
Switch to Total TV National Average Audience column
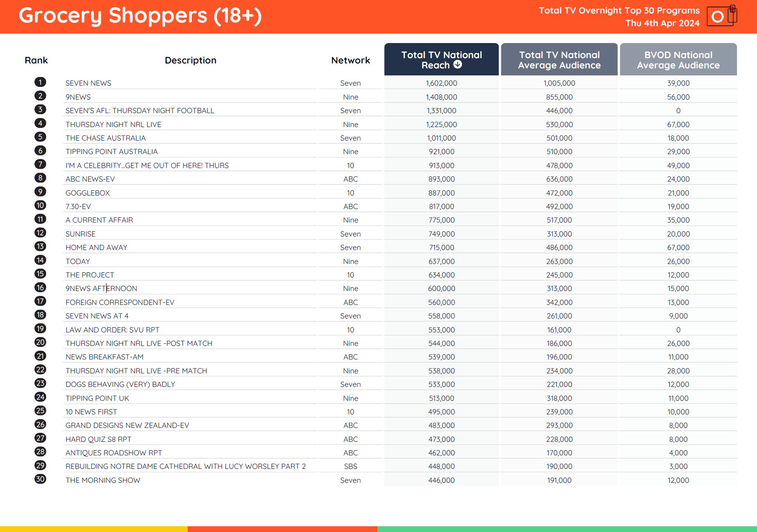click(x=559, y=60)
